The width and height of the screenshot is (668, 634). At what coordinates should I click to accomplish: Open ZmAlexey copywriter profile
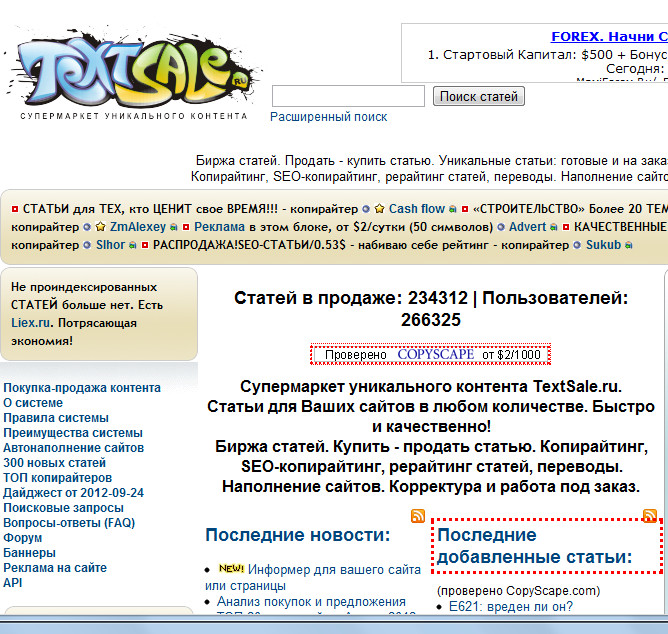coord(138,227)
